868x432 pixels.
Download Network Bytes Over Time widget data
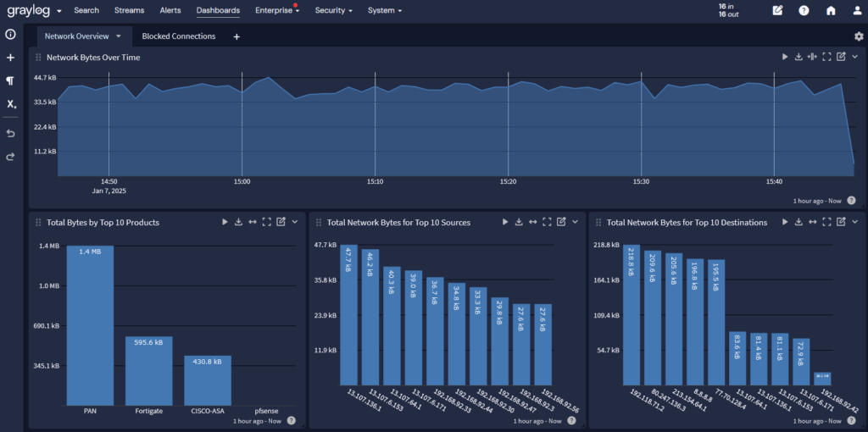[798, 57]
